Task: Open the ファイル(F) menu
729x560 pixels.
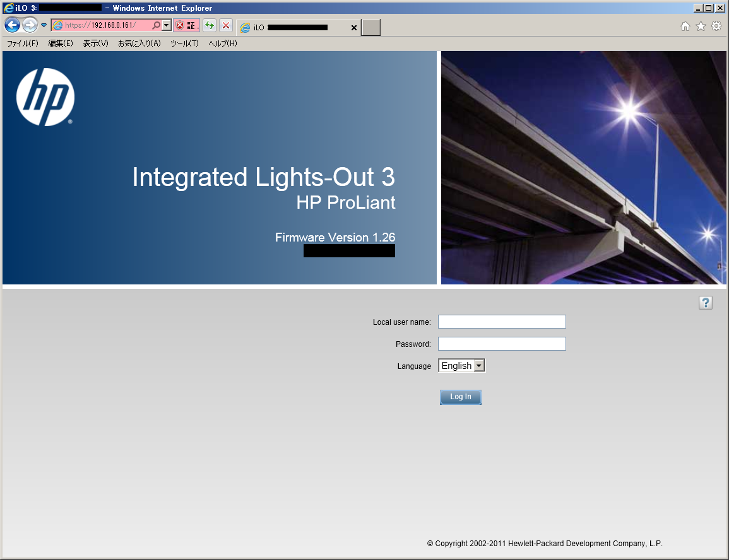Action: 22,43
